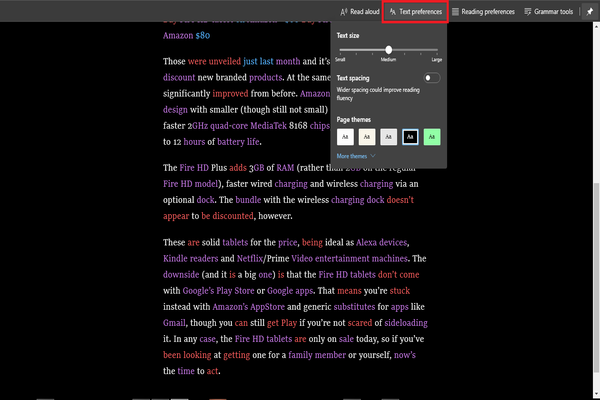Click the 'Page themes' heading

(x=354, y=120)
